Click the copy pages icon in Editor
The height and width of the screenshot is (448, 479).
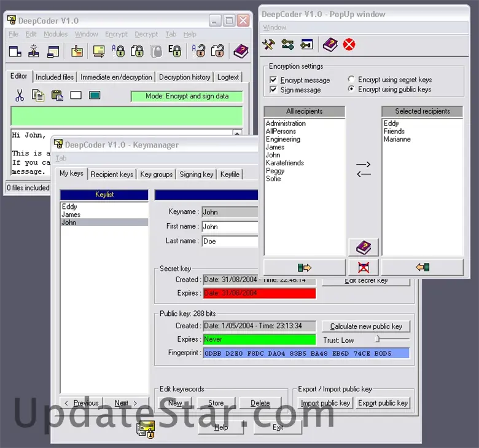(x=38, y=95)
